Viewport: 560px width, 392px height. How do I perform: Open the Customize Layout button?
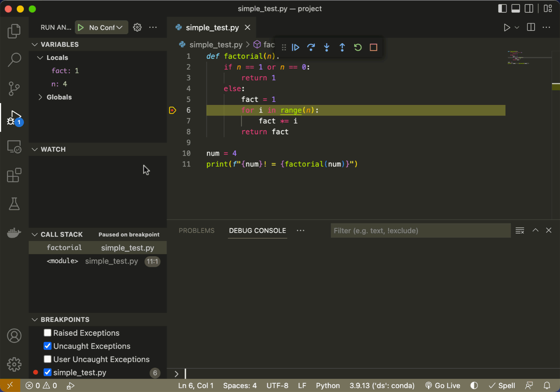(548, 8)
